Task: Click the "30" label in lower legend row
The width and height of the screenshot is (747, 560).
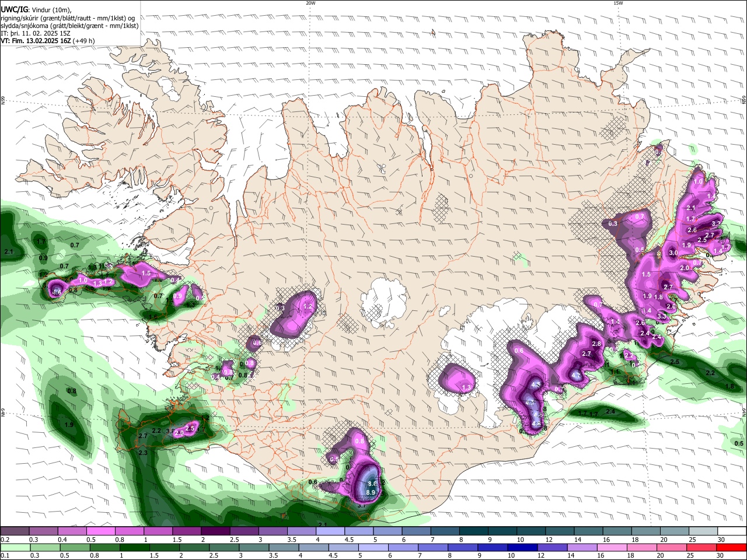Action: tap(721, 555)
